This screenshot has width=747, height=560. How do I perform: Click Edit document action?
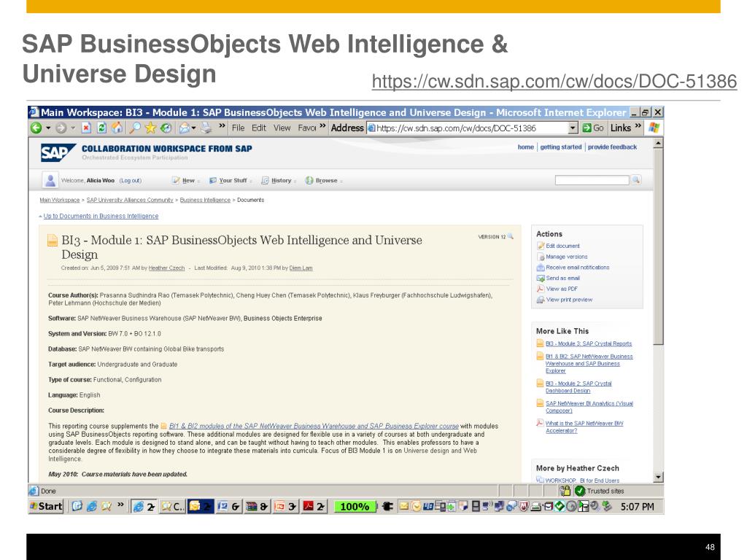[x=562, y=246]
